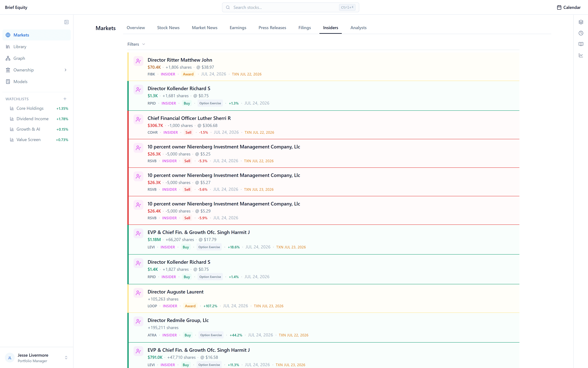Click the COHR ticker label
This screenshot has height=368, width=588.
click(153, 132)
